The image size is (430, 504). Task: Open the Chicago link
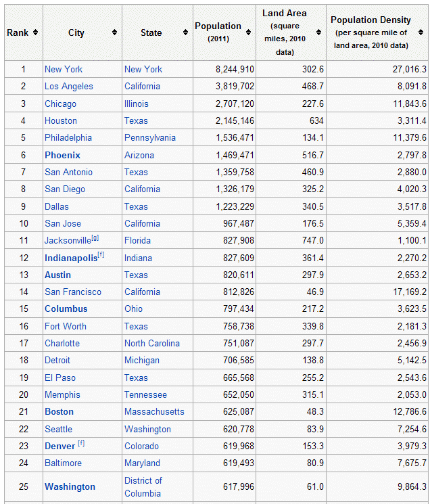pos(60,104)
